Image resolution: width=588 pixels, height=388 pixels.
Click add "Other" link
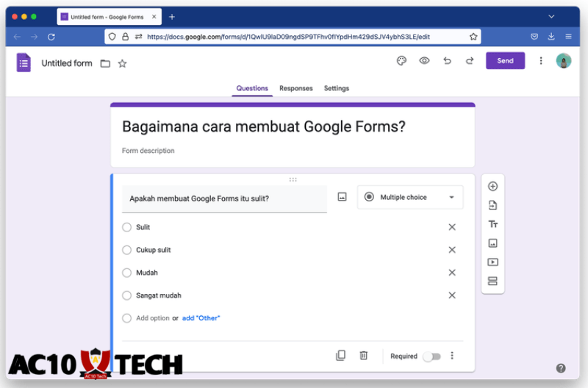click(x=201, y=318)
